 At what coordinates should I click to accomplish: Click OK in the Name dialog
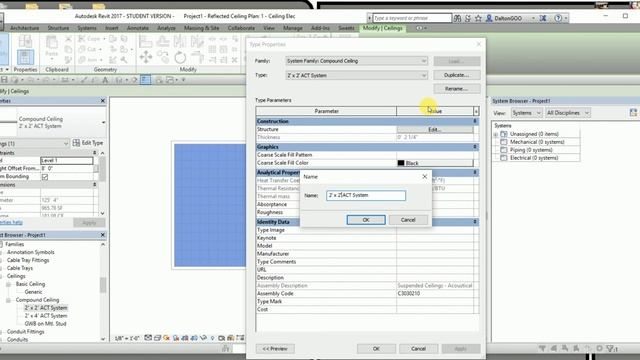pos(366,220)
